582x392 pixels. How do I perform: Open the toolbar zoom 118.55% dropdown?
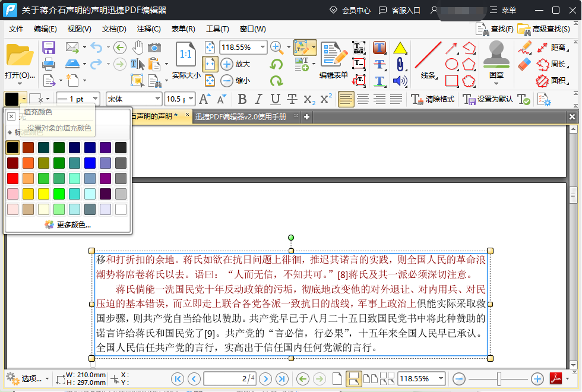point(262,47)
